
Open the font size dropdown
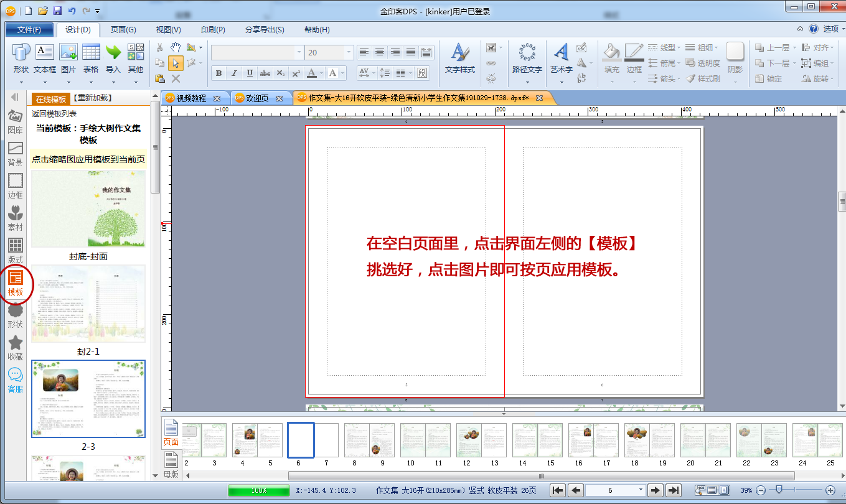click(x=349, y=53)
